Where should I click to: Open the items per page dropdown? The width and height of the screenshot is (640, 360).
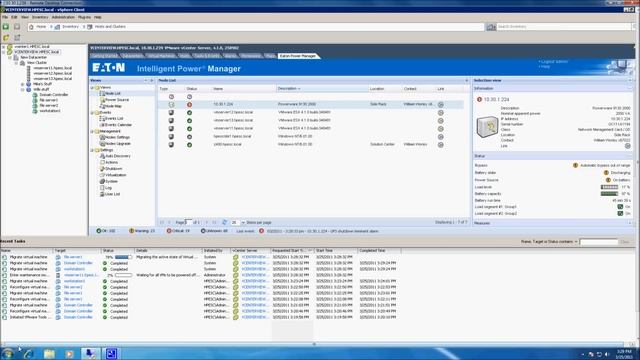(243, 222)
